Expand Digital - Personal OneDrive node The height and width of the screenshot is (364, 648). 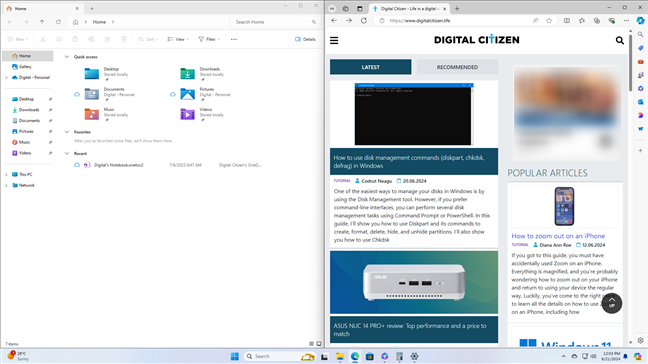pos(6,78)
